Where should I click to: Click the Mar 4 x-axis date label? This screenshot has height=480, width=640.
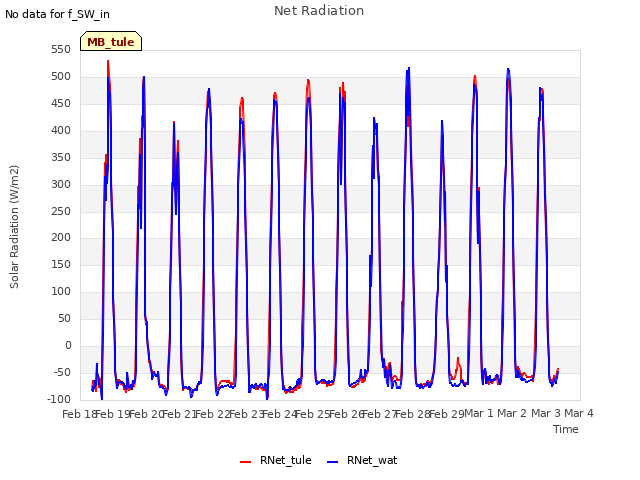click(579, 413)
